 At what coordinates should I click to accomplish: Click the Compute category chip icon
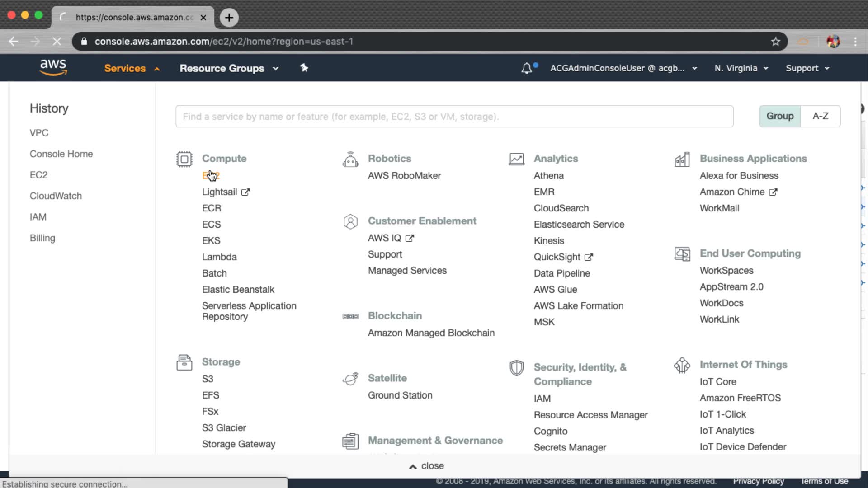184,159
